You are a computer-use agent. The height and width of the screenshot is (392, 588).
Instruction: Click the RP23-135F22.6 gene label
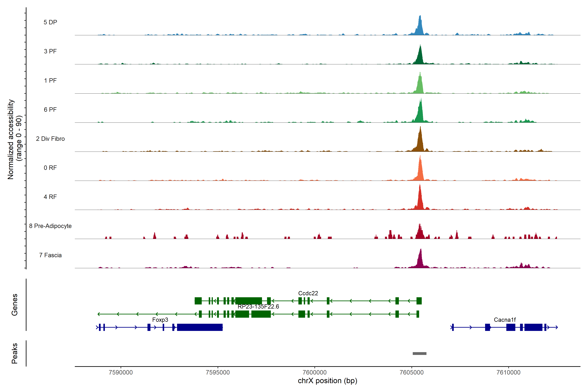(x=258, y=307)
